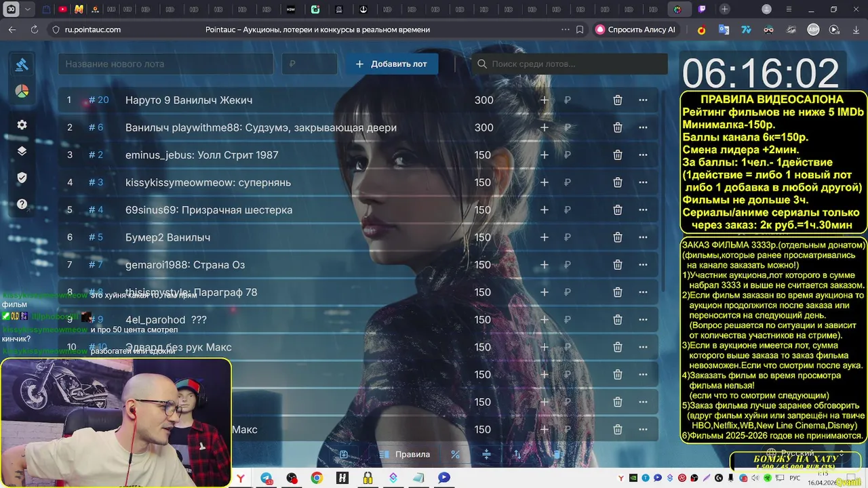The height and width of the screenshot is (488, 868).
Task: Bookmark this page icon in address bar
Action: click(580, 30)
